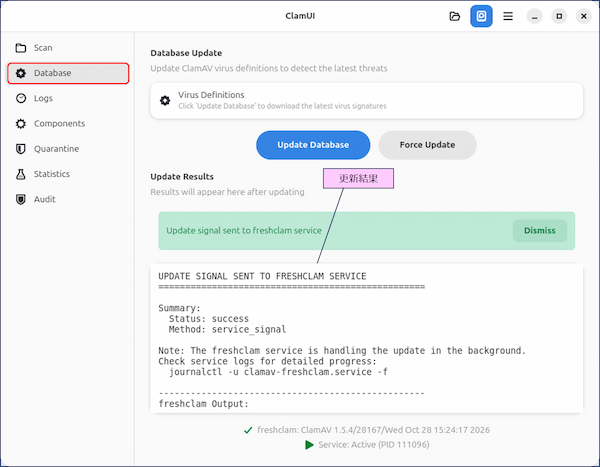600x467 pixels.
Task: Click the 'UPDATE SIGNAL SENT TO FRESHCLAM SERVICE' heading
Action: (262, 276)
